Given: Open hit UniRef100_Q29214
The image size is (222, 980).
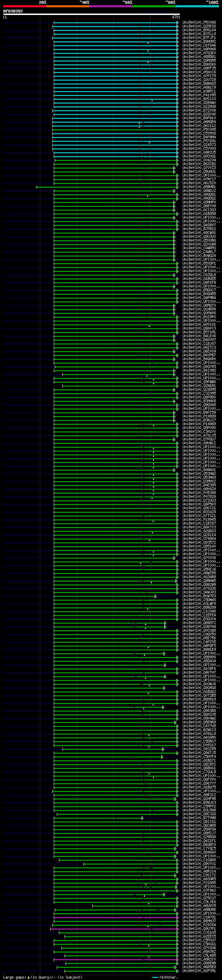Looking at the screenshot, I should [x=199, y=535].
